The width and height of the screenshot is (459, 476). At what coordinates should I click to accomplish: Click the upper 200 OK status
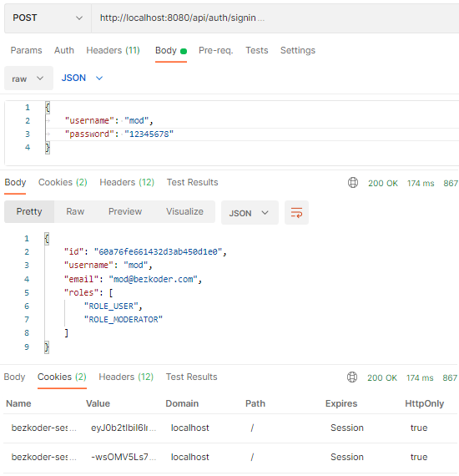point(383,184)
